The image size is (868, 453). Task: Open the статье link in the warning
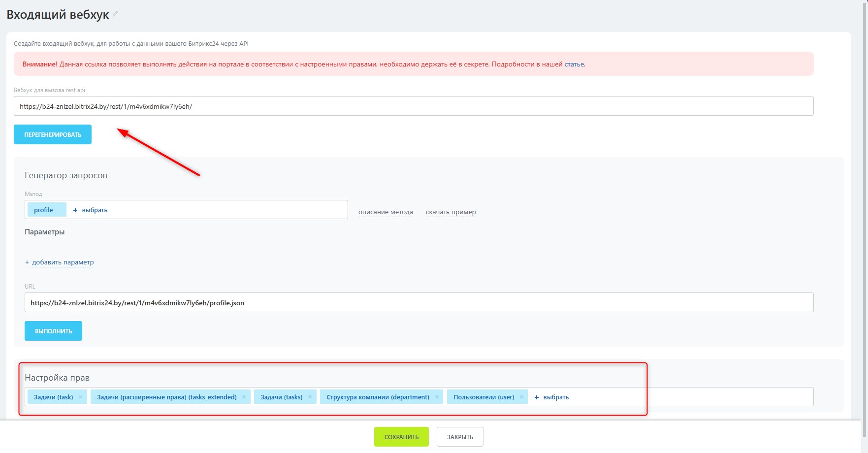coord(574,64)
